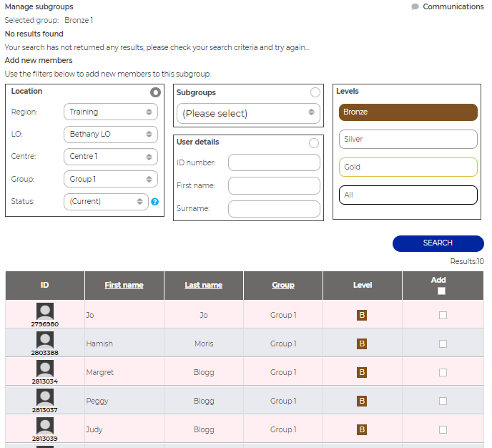Click the Bronze level badge for Margret

point(362,372)
